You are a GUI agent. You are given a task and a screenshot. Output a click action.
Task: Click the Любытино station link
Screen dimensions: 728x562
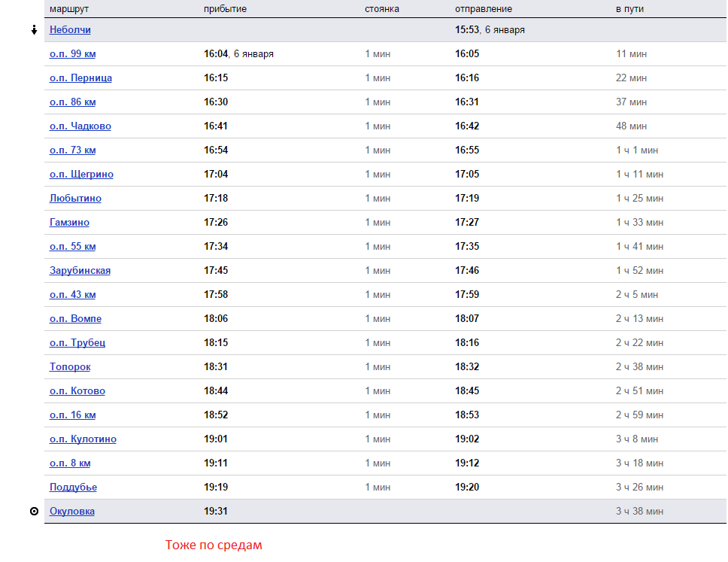[75, 199]
